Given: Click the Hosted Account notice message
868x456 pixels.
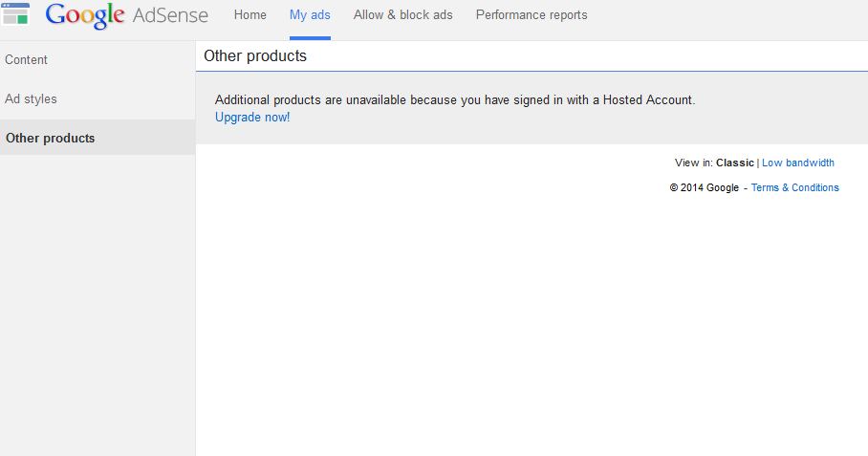Looking at the screenshot, I should coord(455,99).
